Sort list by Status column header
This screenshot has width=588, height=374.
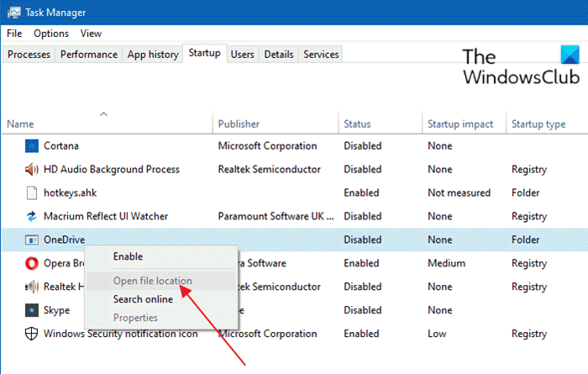357,124
